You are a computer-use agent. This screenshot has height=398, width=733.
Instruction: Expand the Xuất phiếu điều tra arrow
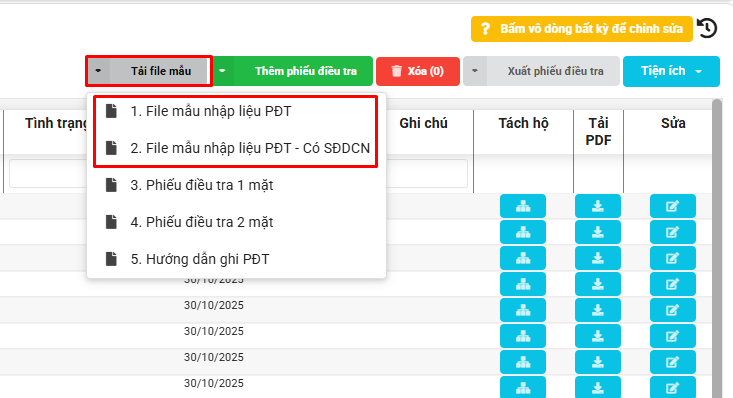click(475, 71)
